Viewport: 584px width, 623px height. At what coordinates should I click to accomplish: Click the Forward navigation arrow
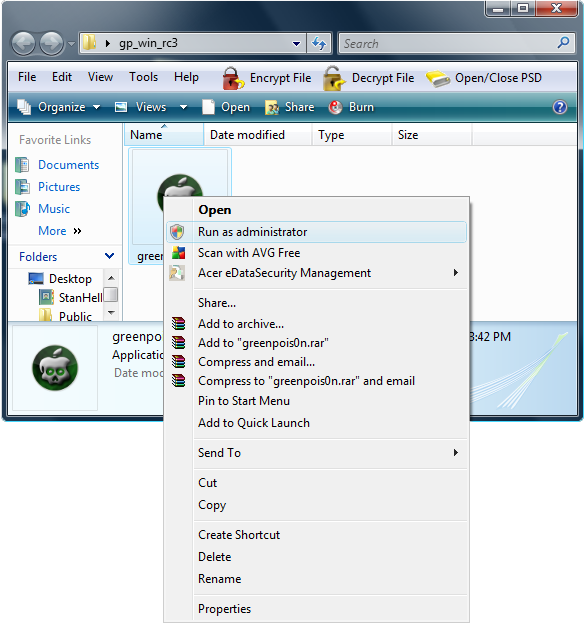(51, 43)
